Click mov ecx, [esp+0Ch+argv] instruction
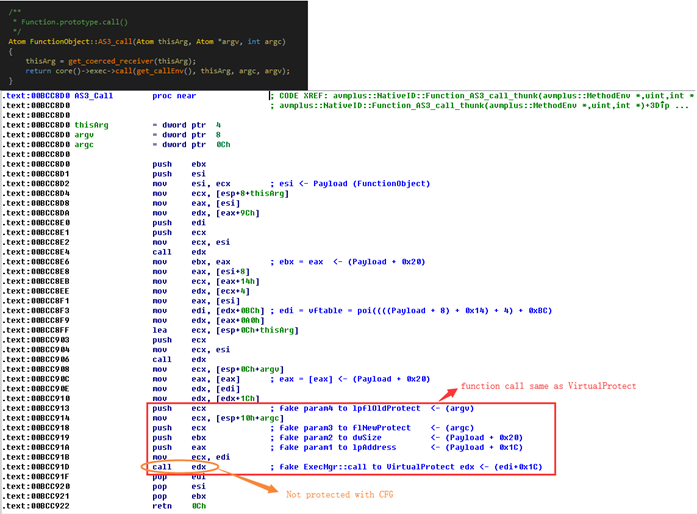Image resolution: width=697 pixels, height=514 pixels. (x=218, y=369)
